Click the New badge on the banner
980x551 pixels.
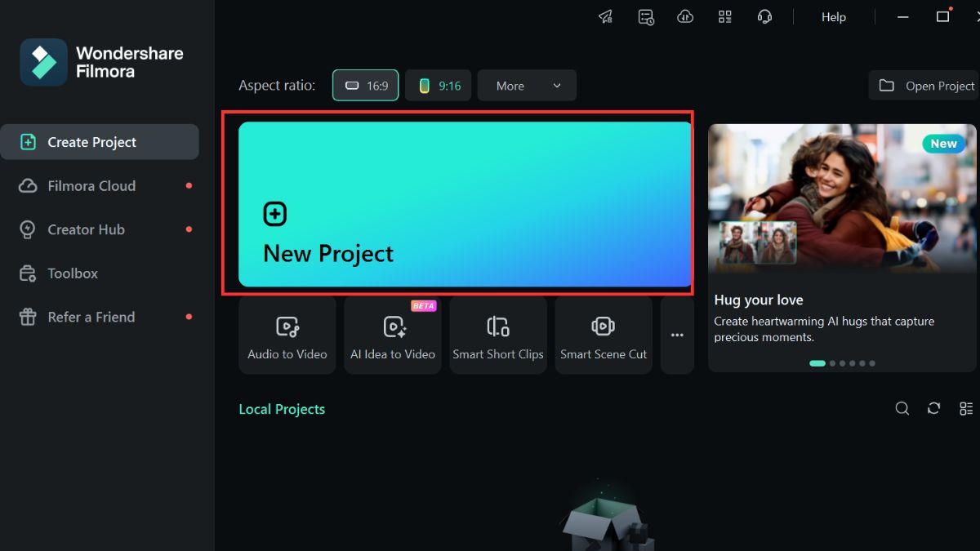click(943, 144)
